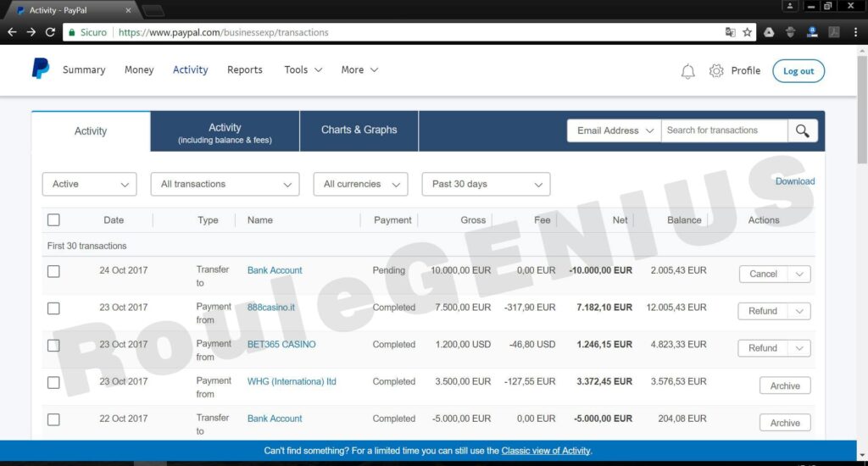
Task: Click the browser address bar URL
Action: pos(224,32)
